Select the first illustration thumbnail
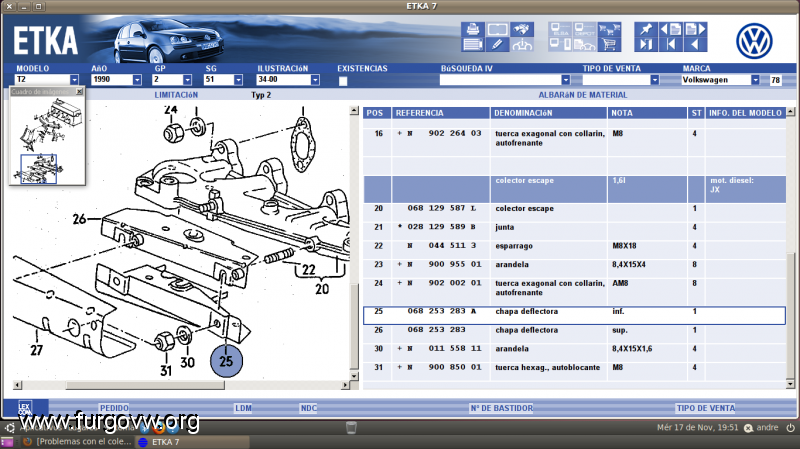Screen dimensions: 800x449 [x=50, y=124]
